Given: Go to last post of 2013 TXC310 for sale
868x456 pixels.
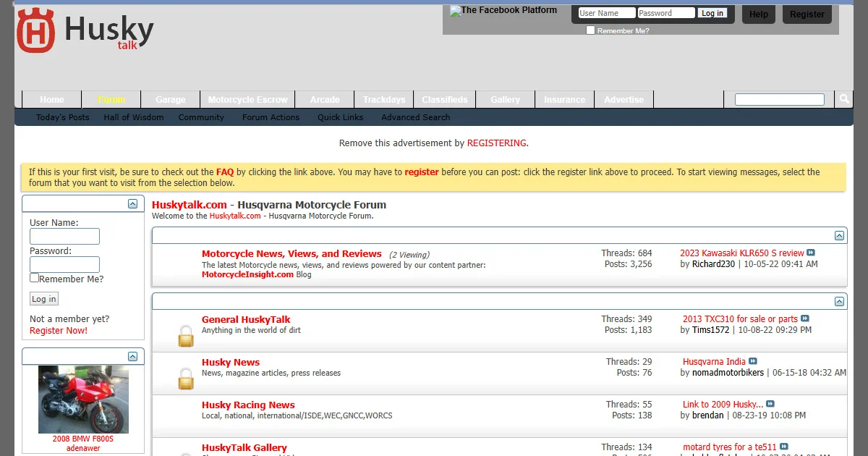Looking at the screenshot, I should tap(805, 318).
